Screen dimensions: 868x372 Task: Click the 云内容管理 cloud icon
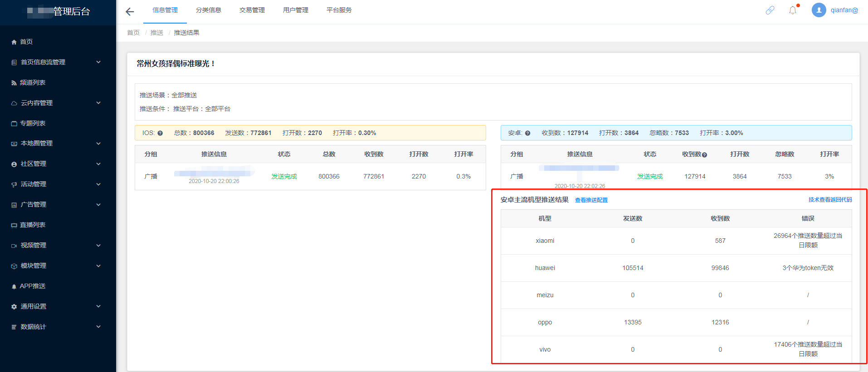(14, 103)
